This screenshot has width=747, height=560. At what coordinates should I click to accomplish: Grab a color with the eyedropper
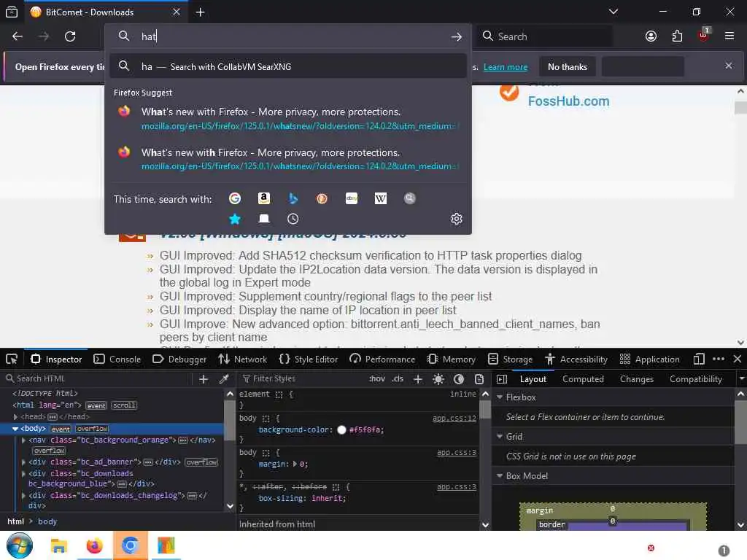[x=223, y=379]
